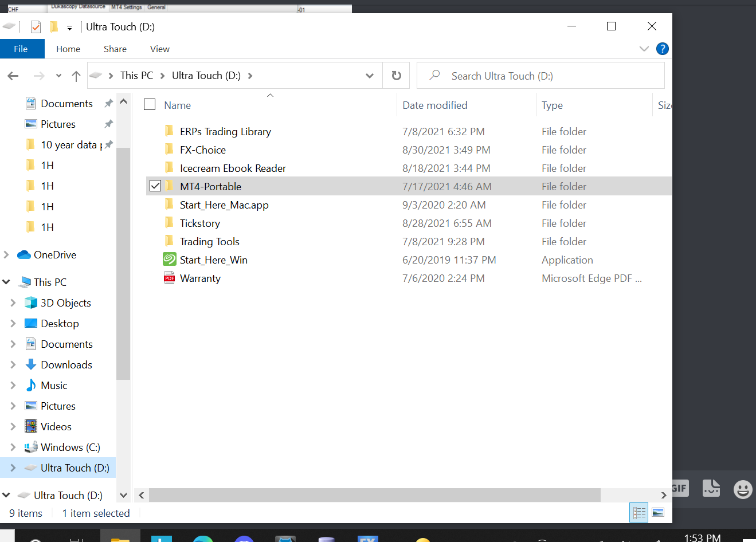This screenshot has height=542, width=756.
Task: Open the File menu tab
Action: (x=21, y=49)
